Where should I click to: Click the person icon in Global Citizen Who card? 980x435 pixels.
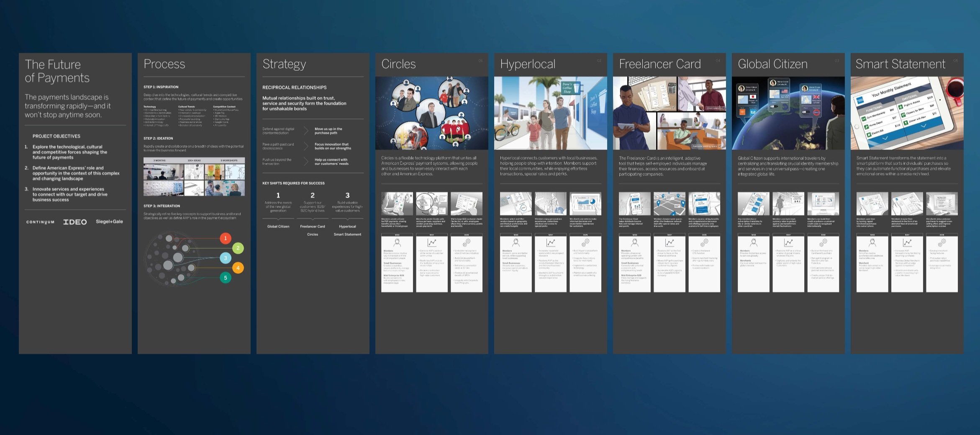coord(754,242)
